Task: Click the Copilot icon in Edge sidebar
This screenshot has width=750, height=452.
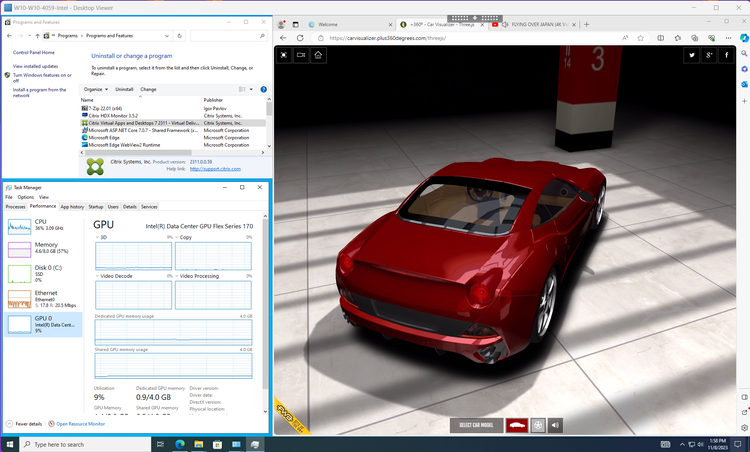Action: (744, 38)
